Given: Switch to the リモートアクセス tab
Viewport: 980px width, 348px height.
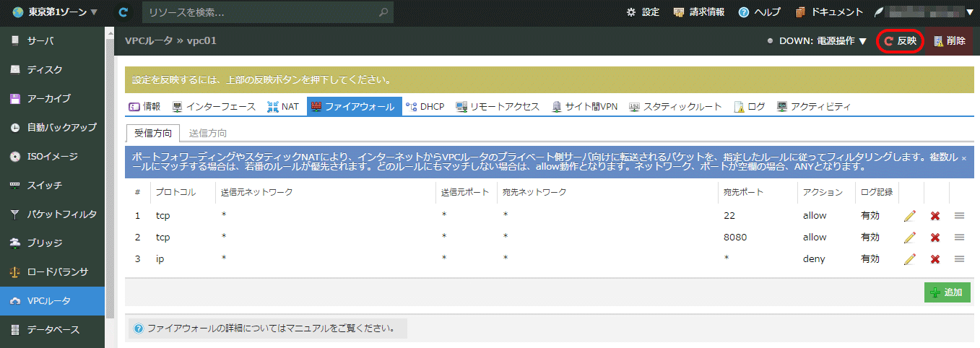Looking at the screenshot, I should point(498,106).
